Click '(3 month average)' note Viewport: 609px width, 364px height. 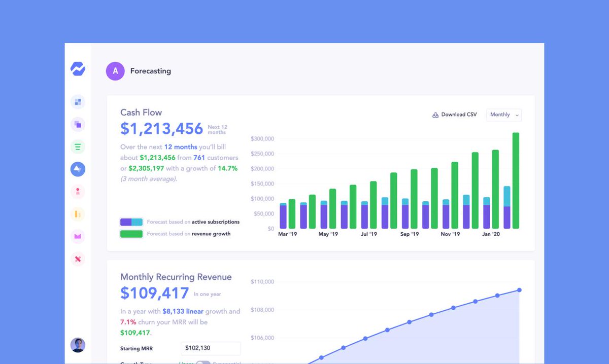pos(149,179)
